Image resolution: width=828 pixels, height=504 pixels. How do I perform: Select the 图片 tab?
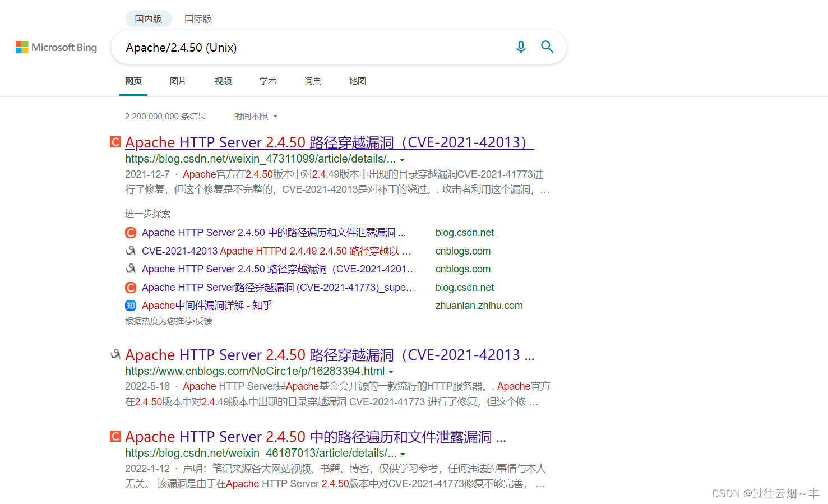point(178,81)
